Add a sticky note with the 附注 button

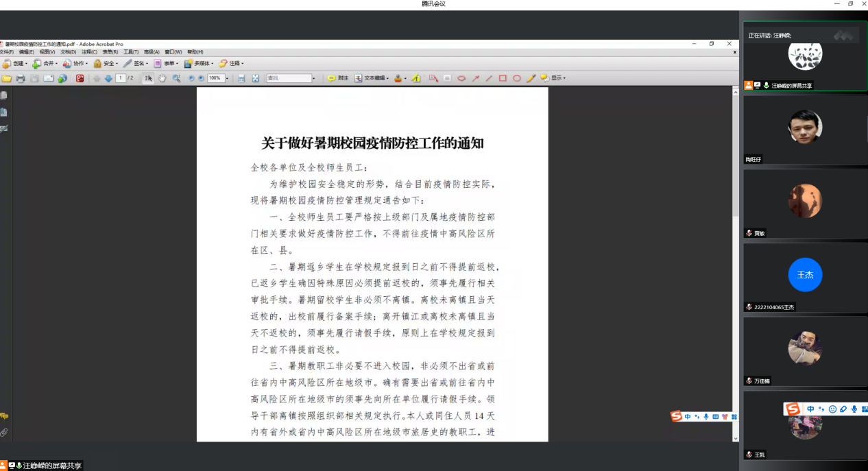click(x=338, y=78)
